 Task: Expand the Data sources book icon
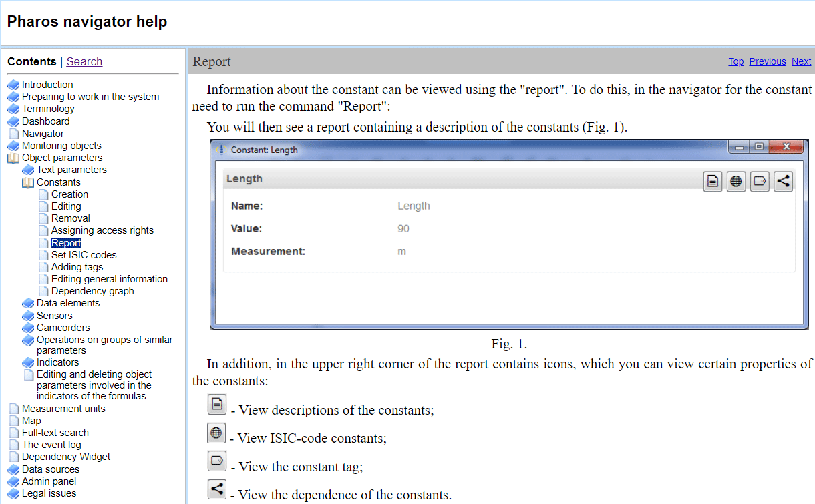tap(13, 469)
